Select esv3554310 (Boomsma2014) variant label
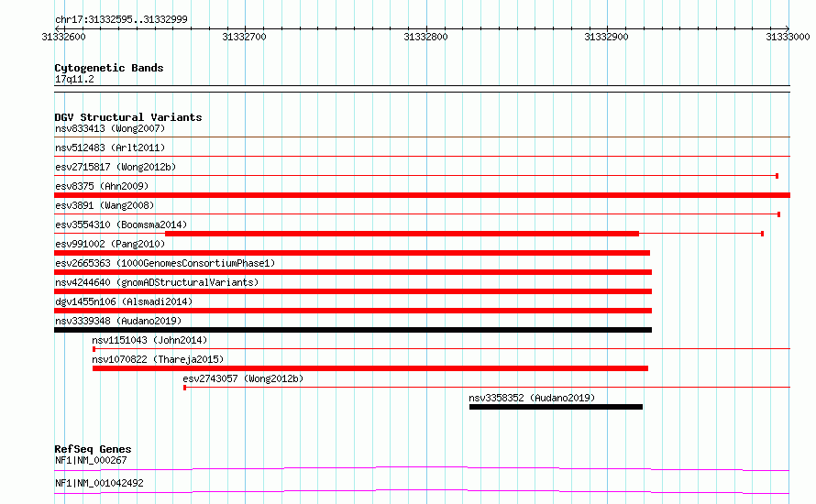816x504 pixels. tap(121, 225)
